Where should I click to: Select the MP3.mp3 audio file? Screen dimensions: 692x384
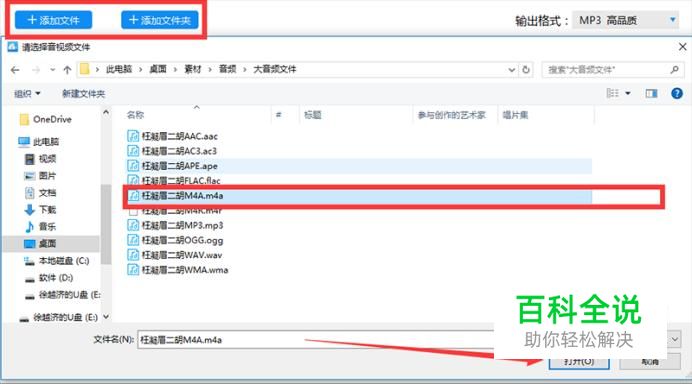tap(175, 225)
